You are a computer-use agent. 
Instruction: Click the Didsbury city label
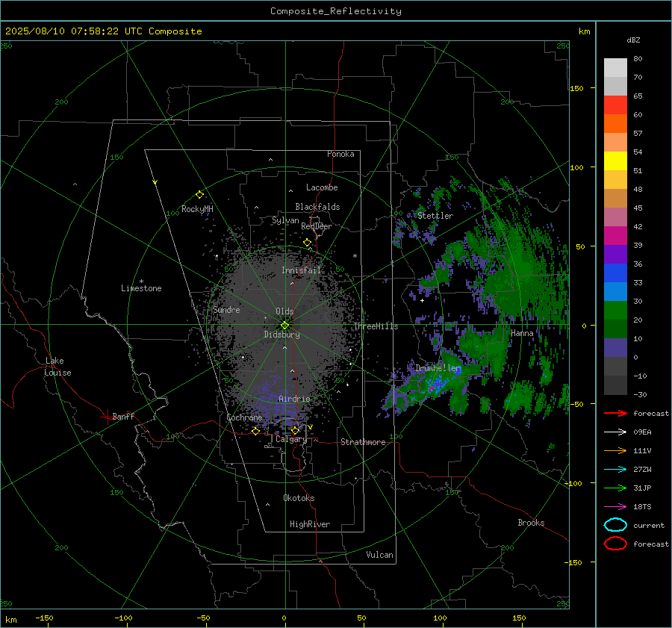point(281,335)
